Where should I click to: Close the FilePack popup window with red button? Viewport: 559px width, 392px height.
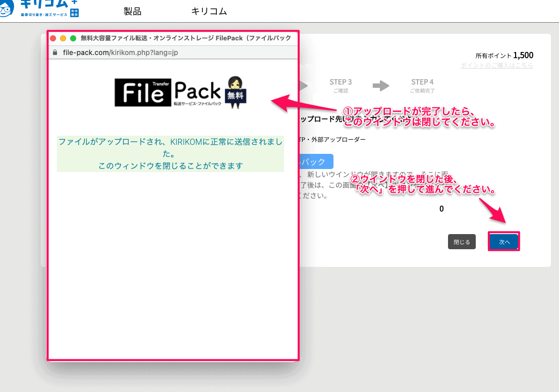point(53,38)
